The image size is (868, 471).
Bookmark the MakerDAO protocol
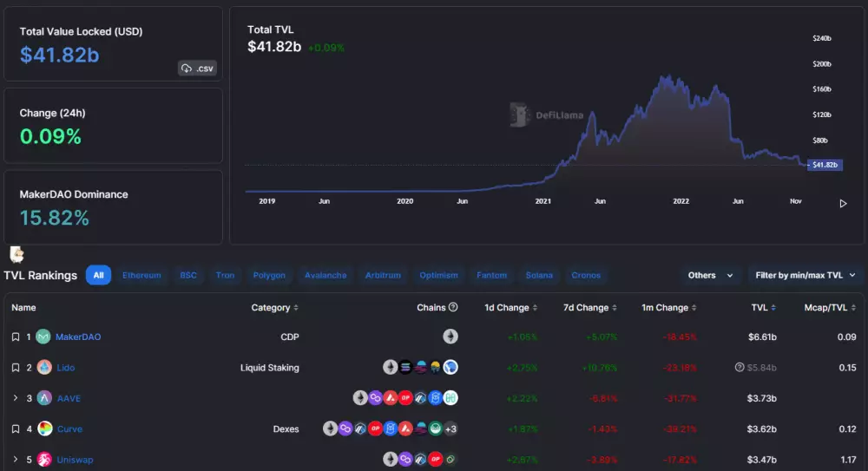click(x=16, y=337)
